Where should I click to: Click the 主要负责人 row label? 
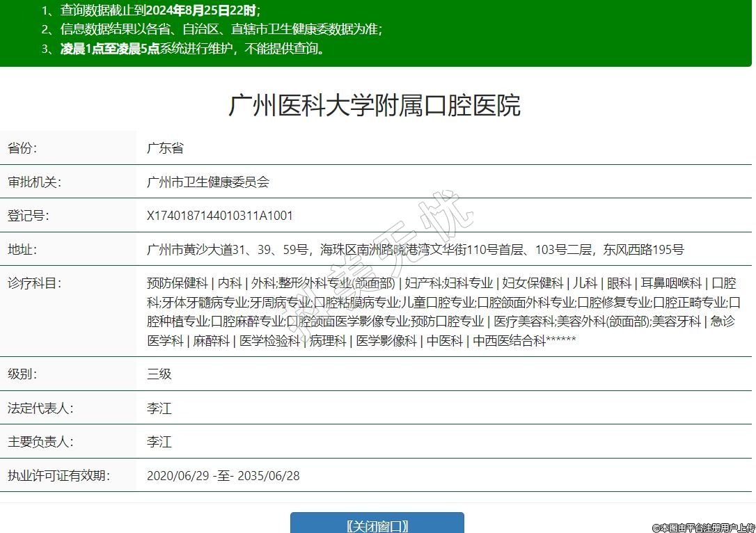click(x=40, y=442)
